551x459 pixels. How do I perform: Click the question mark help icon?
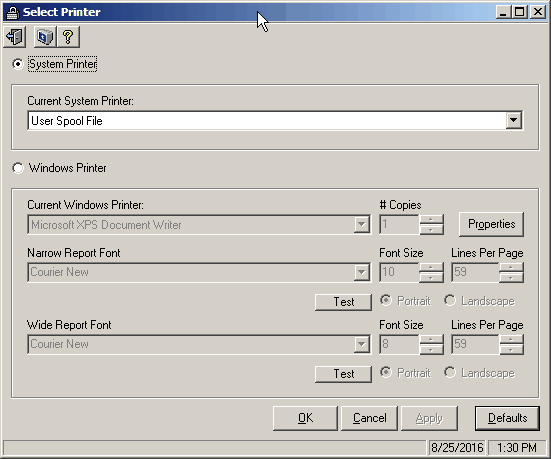pyautogui.click(x=68, y=37)
